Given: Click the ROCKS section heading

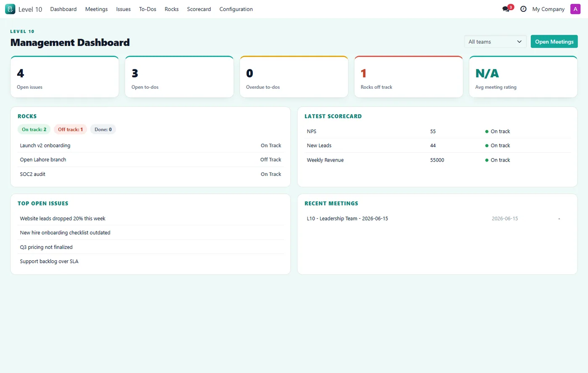Looking at the screenshot, I should coord(27,116).
